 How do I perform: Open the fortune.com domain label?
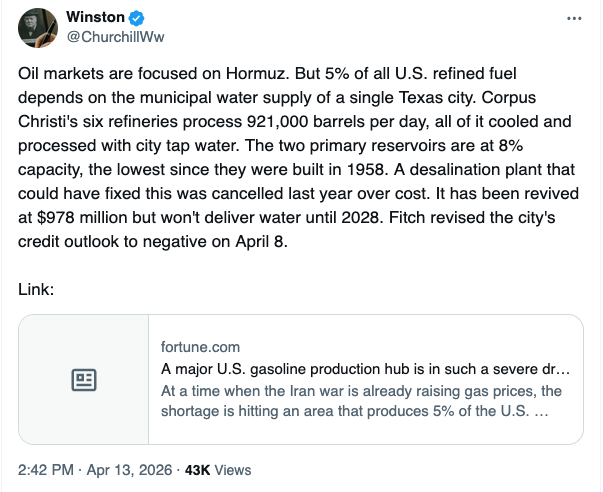196,346
